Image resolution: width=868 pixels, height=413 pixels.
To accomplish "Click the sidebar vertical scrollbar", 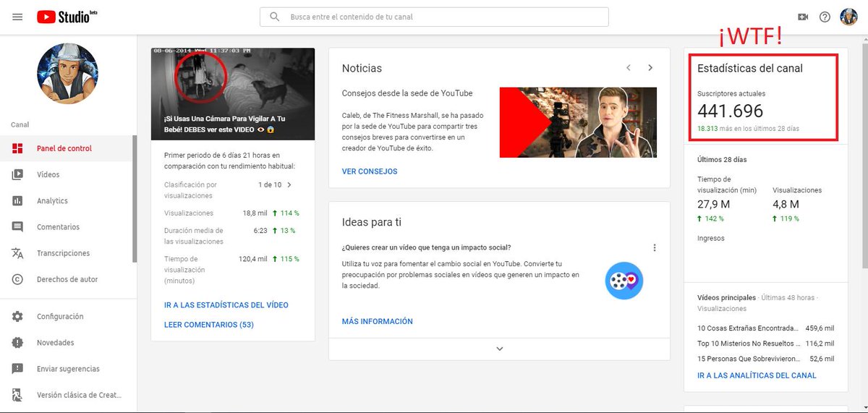I will click(x=135, y=199).
